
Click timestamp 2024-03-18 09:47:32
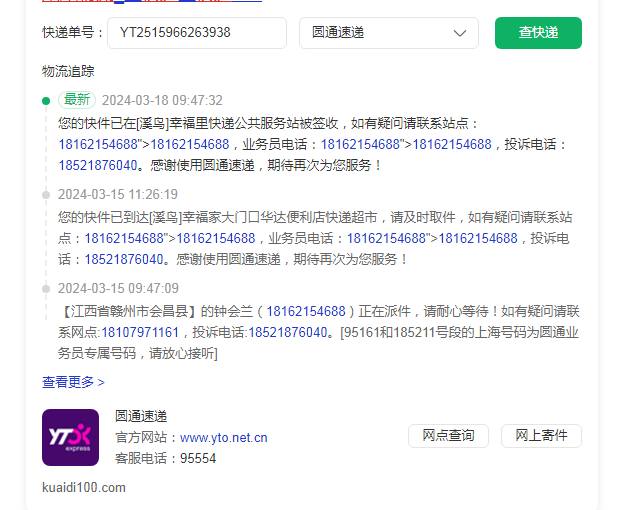[x=162, y=100]
